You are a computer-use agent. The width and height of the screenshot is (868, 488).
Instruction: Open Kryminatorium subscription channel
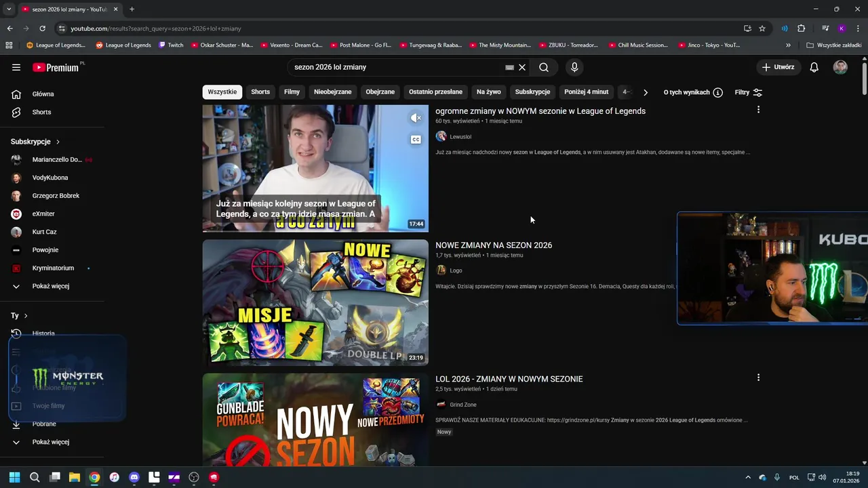tap(53, 268)
